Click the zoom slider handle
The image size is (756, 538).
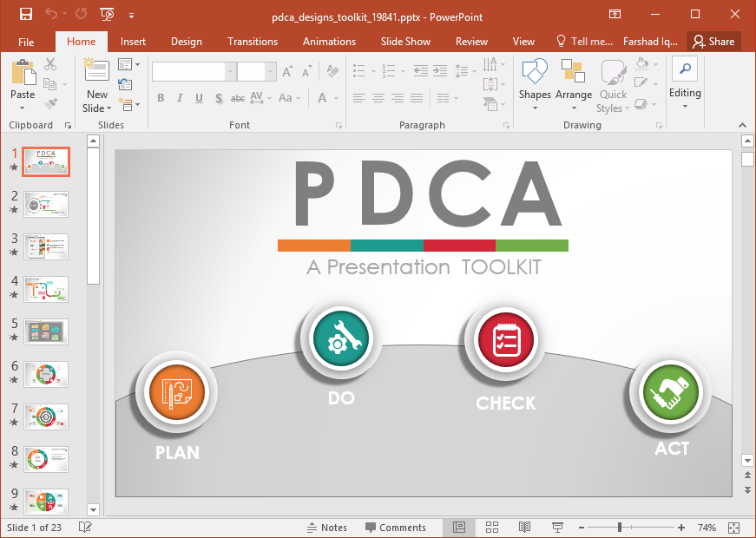click(619, 528)
